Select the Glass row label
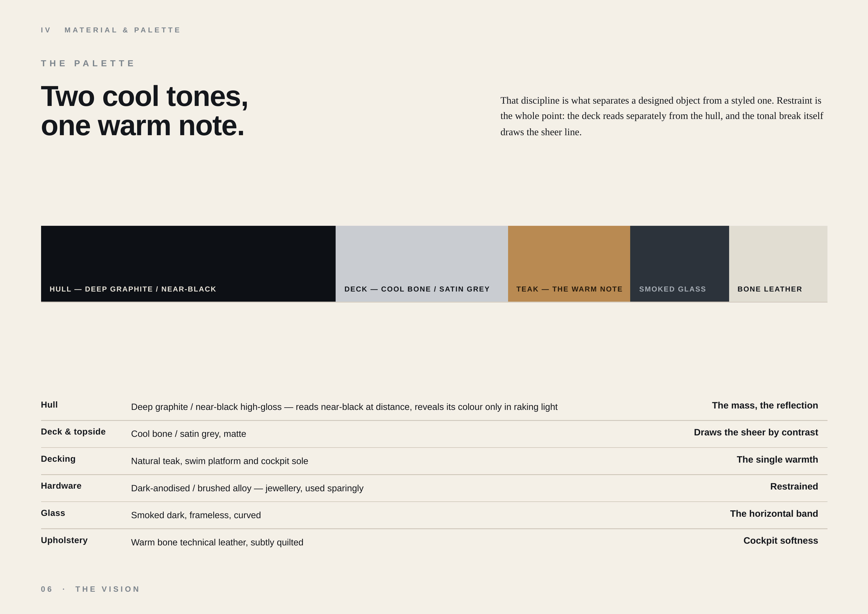This screenshot has width=868, height=614. pyautogui.click(x=53, y=513)
